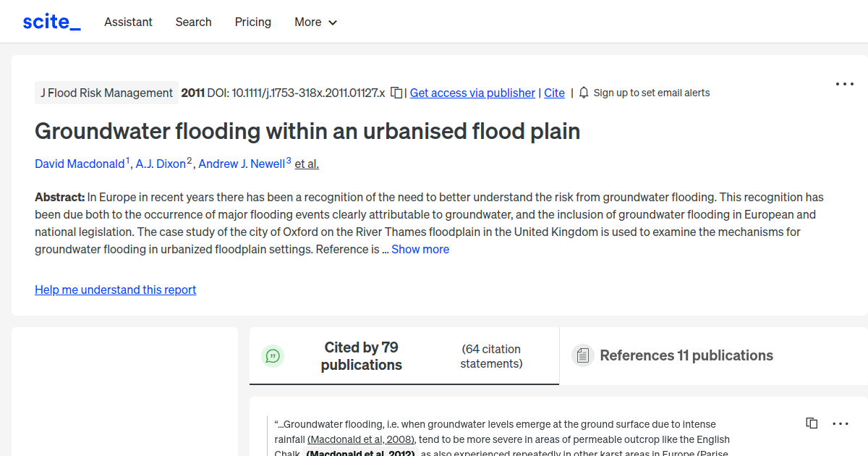Open Get access via publisher
Image resolution: width=868 pixels, height=456 pixels.
tap(472, 93)
